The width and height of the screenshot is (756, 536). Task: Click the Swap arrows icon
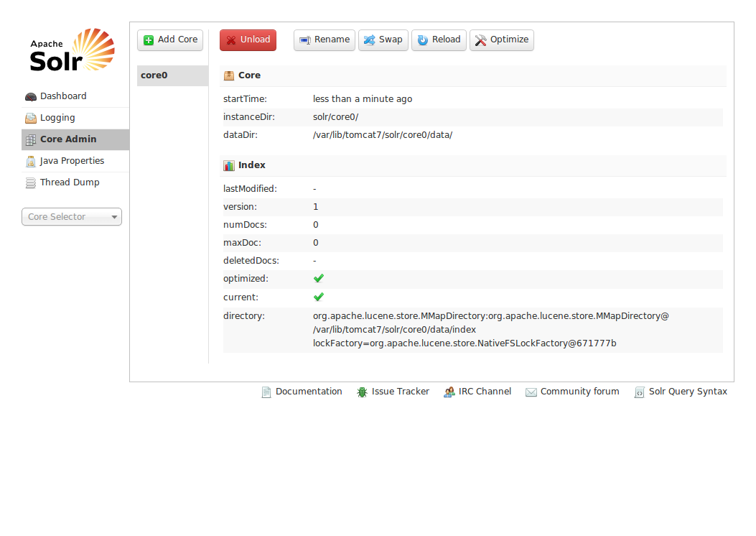369,40
